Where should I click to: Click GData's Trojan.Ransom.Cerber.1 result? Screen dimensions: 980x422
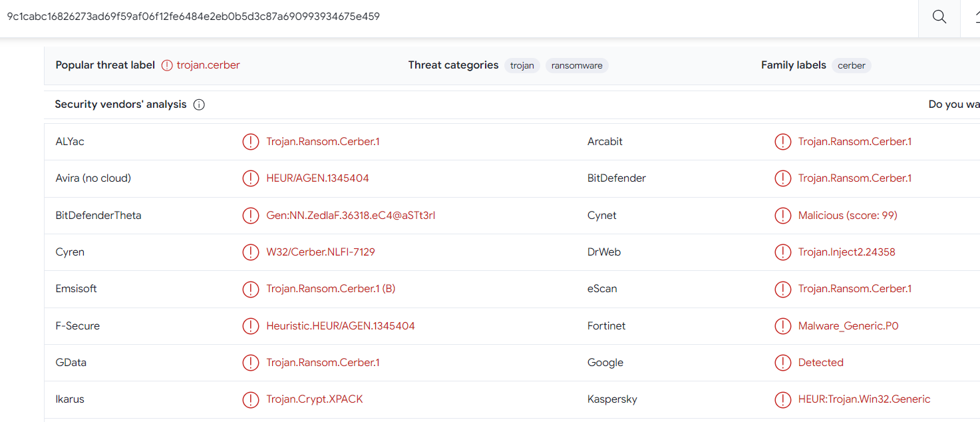323,363
